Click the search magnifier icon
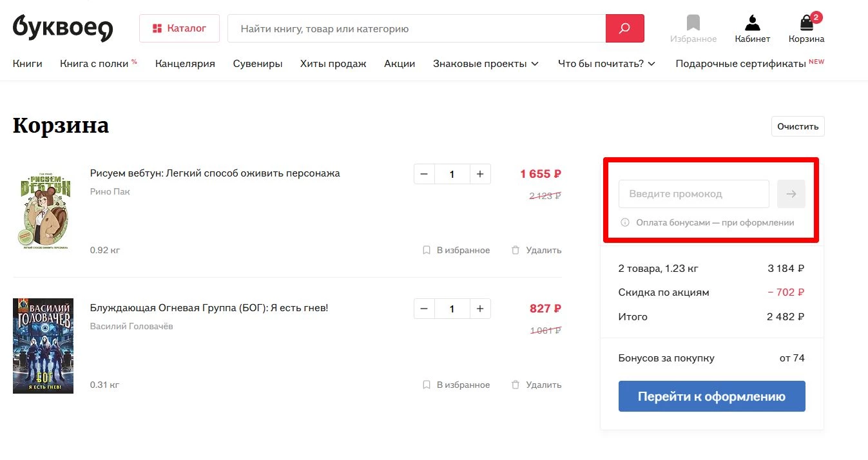868x460 pixels. [x=624, y=28]
